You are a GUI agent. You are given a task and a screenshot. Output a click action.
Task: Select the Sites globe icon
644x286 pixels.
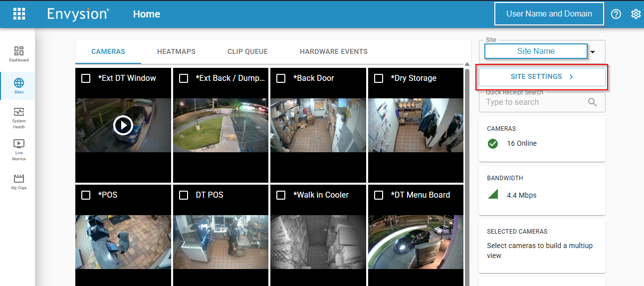(x=19, y=83)
